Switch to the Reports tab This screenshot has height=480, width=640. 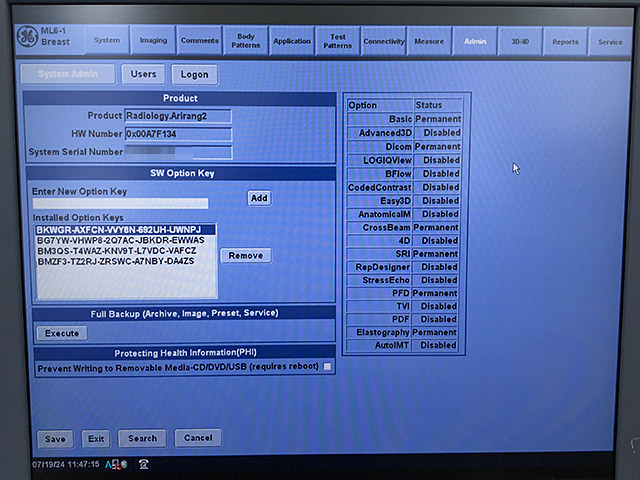coord(565,42)
